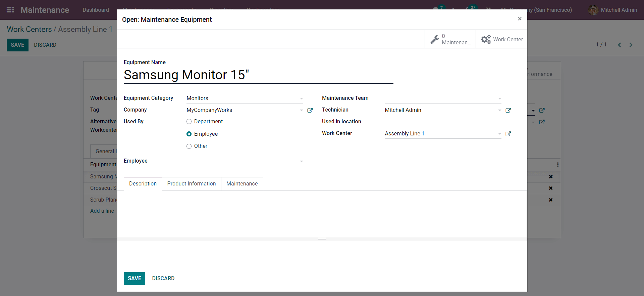Viewport: 644px width, 296px height.
Task: Open the General Information tab behind dialog
Action: [x=104, y=152]
